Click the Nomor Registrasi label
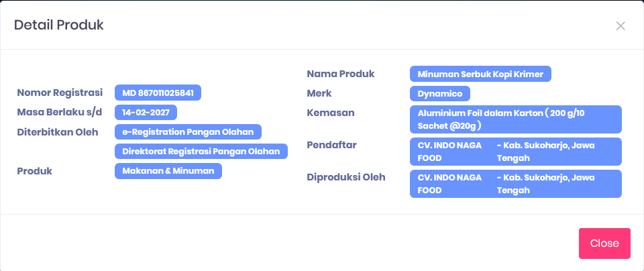The width and height of the screenshot is (644, 271). coord(60,93)
